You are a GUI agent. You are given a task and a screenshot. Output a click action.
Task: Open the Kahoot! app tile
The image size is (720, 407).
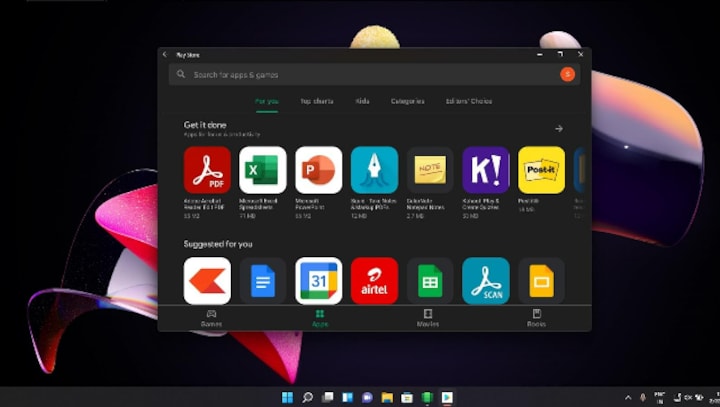(486, 170)
